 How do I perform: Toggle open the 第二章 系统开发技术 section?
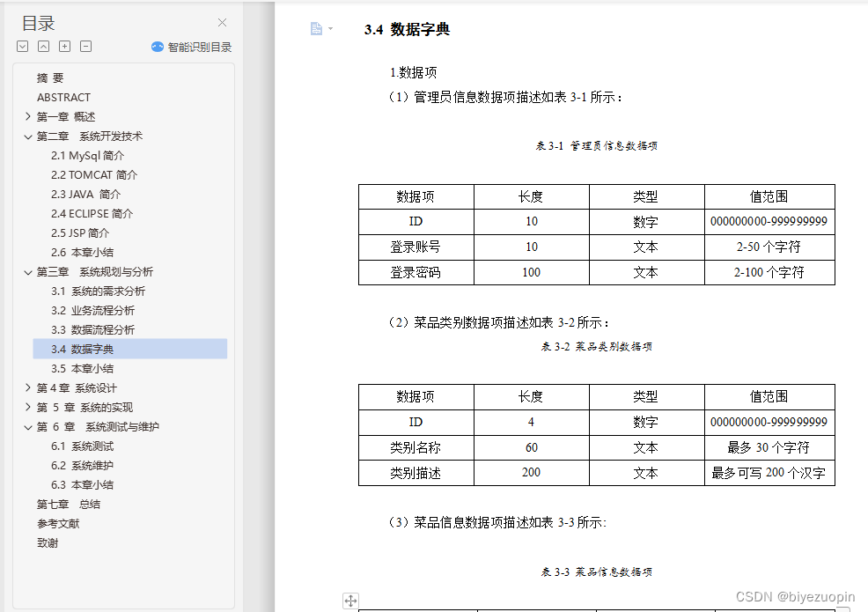(27, 136)
